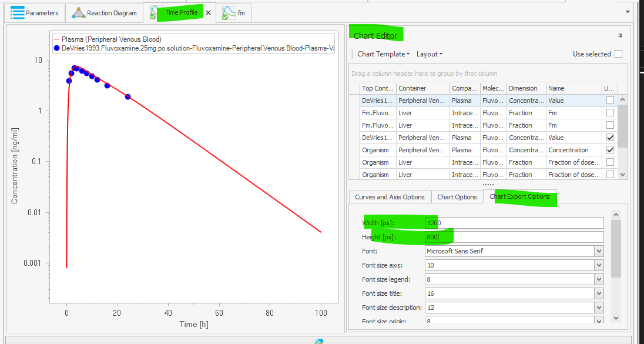Open the Chart Template menu

coord(383,54)
